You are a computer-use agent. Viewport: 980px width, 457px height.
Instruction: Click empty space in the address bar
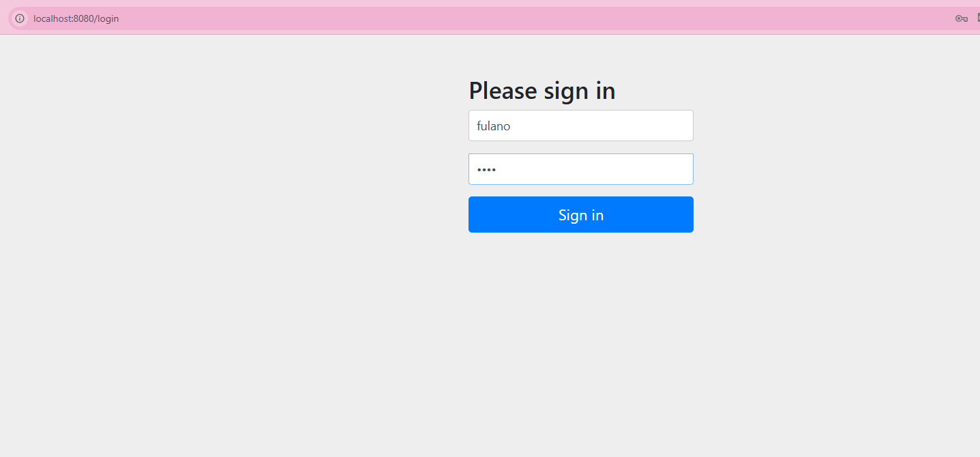tap(532, 18)
